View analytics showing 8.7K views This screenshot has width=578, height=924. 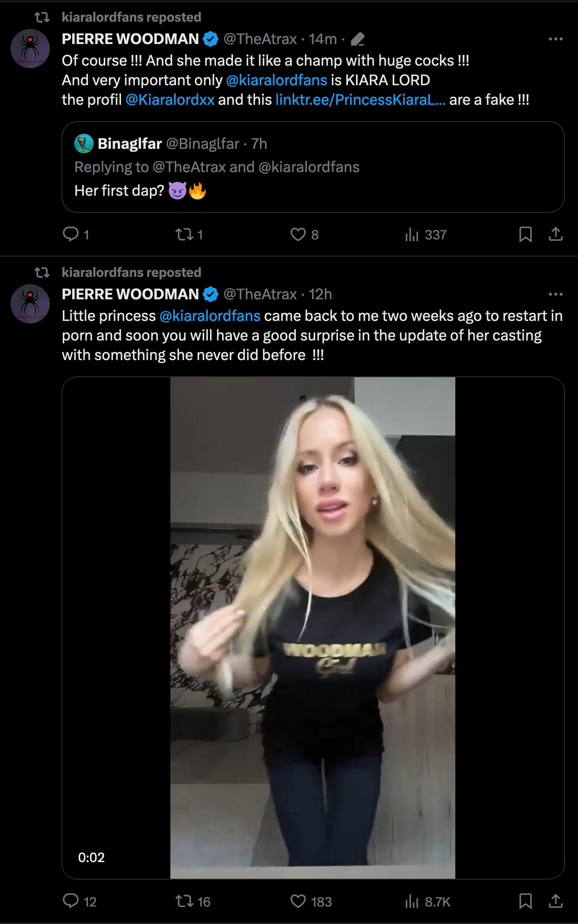pyautogui.click(x=412, y=901)
